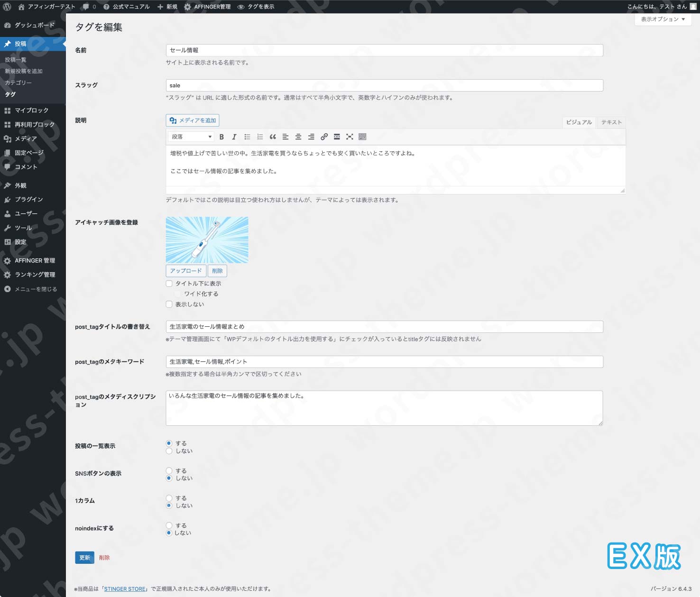Viewport: 700px width, 597px height.
Task: Insert a bulleted list in the description
Action: pos(247,137)
